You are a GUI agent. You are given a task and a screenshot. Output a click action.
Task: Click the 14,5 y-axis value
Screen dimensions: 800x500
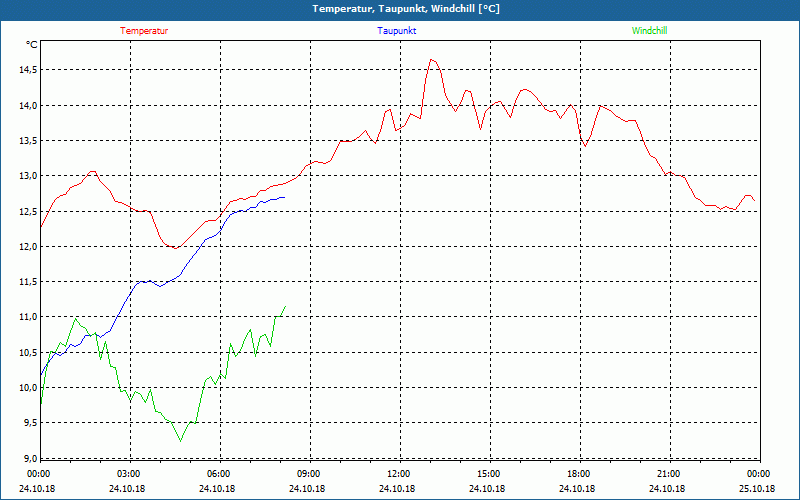(28, 70)
